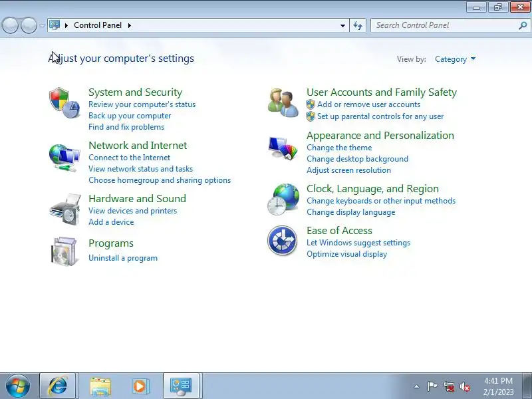Click View network status and tasks
Image resolution: width=532 pixels, height=399 pixels.
[140, 169]
